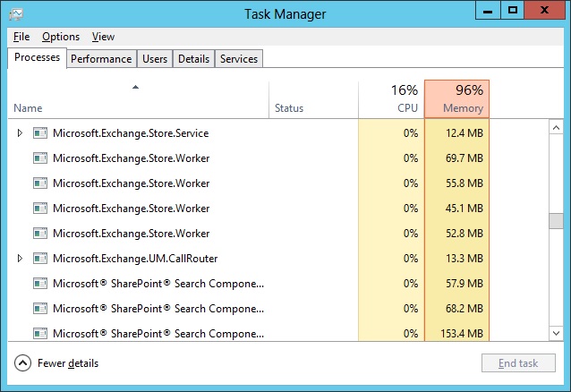Click icon of Microsoft.Exchange.UM.CallRouter process
571x392 pixels.
(40, 259)
